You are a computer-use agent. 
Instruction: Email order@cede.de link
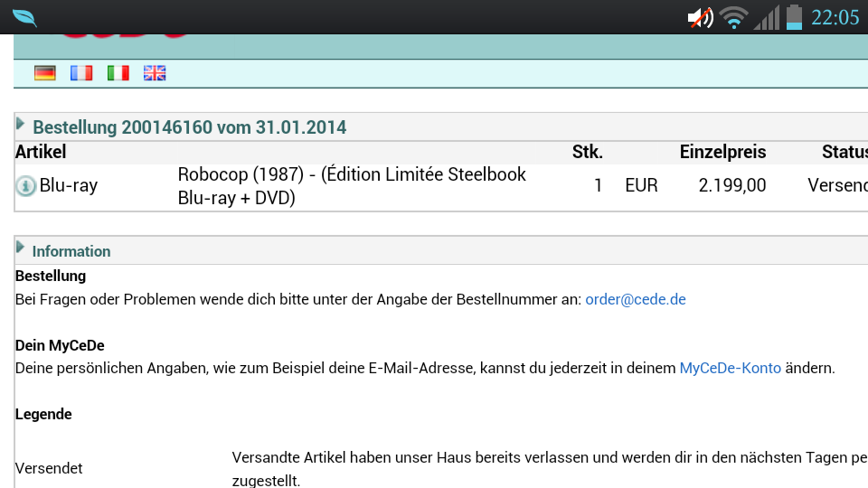636,299
